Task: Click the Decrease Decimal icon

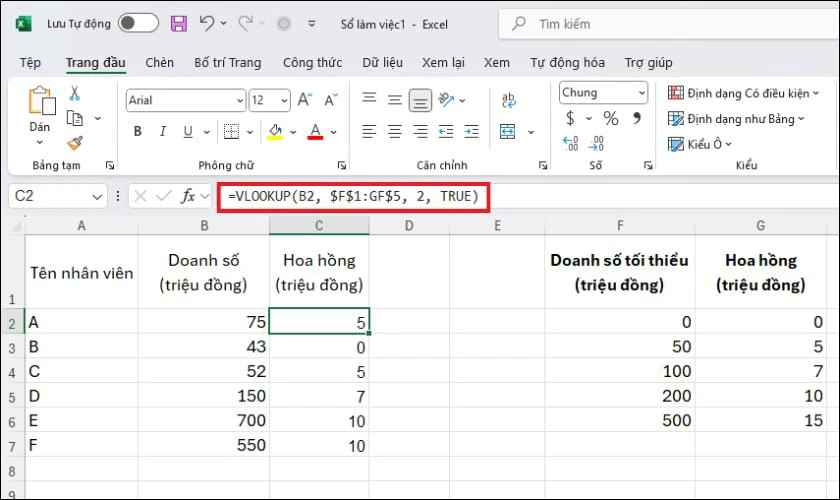Action: [596, 143]
